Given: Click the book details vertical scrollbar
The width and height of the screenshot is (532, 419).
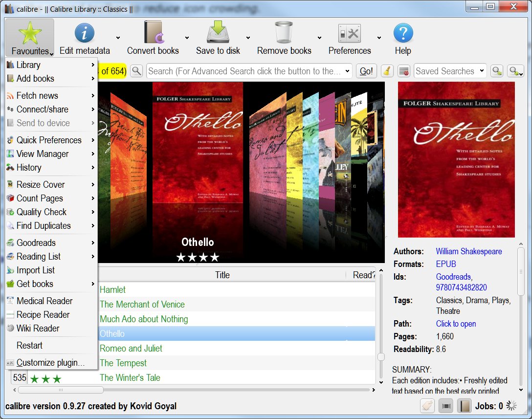Looking at the screenshot, I should coord(521,271).
